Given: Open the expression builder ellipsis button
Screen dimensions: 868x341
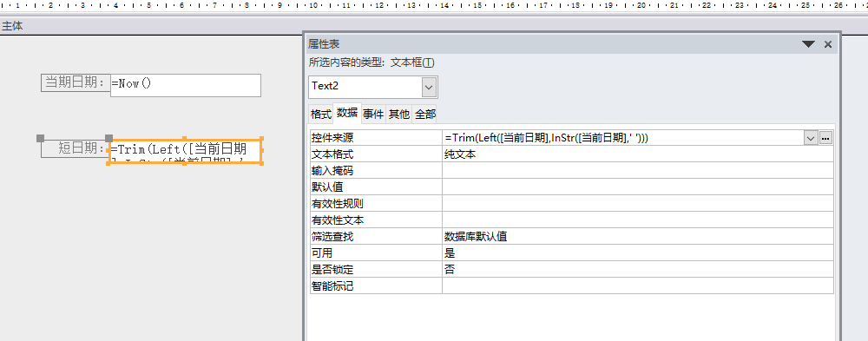Looking at the screenshot, I should (x=826, y=138).
